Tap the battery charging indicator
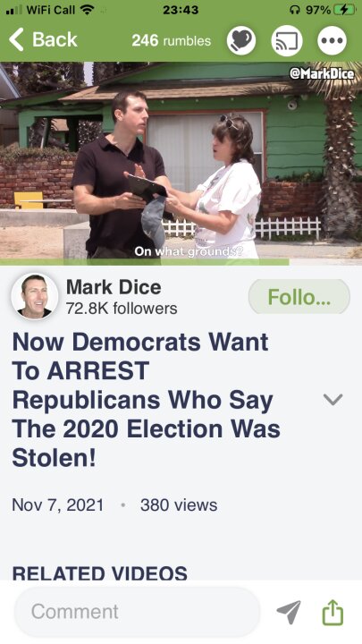 pos(345,10)
